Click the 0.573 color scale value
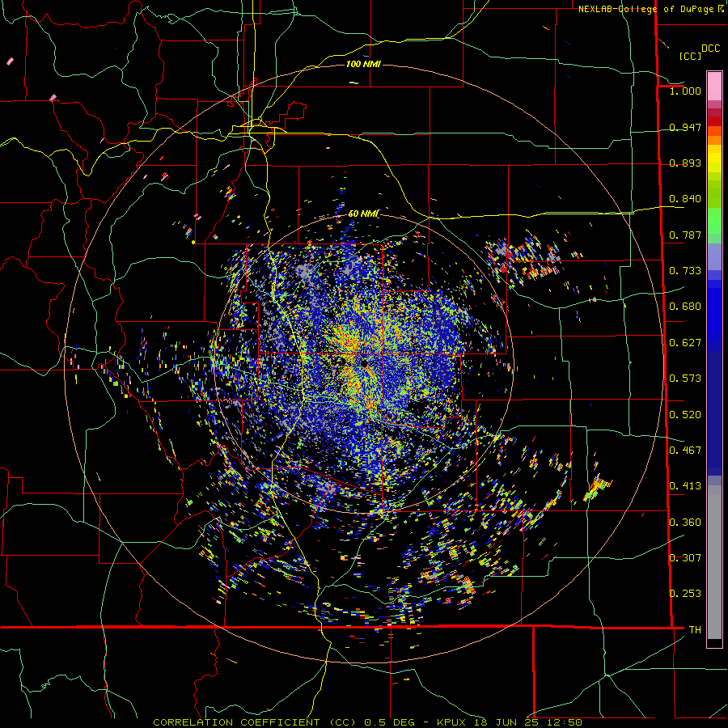Image resolution: width=728 pixels, height=728 pixels. (685, 379)
